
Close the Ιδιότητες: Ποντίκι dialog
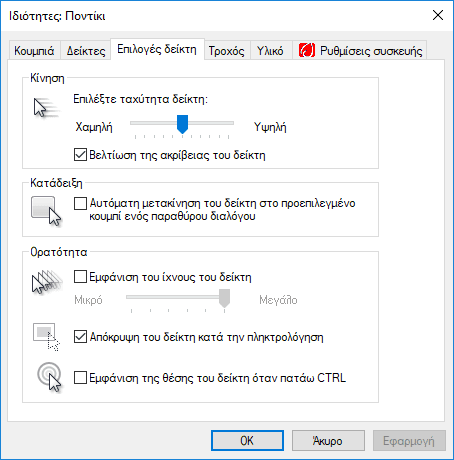(438, 15)
